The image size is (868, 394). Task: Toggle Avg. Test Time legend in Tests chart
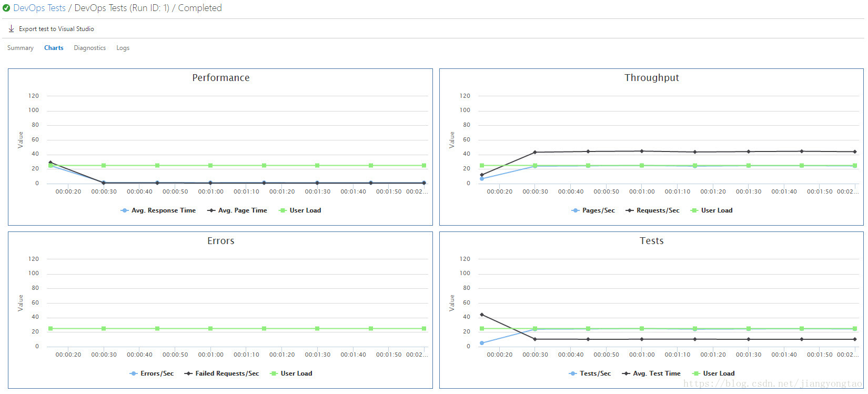(x=651, y=373)
